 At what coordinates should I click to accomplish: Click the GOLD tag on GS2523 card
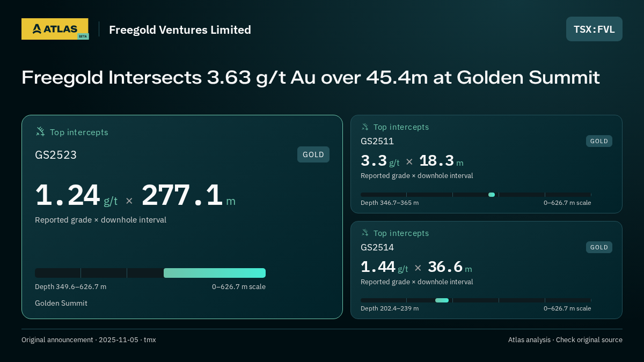coord(313,154)
